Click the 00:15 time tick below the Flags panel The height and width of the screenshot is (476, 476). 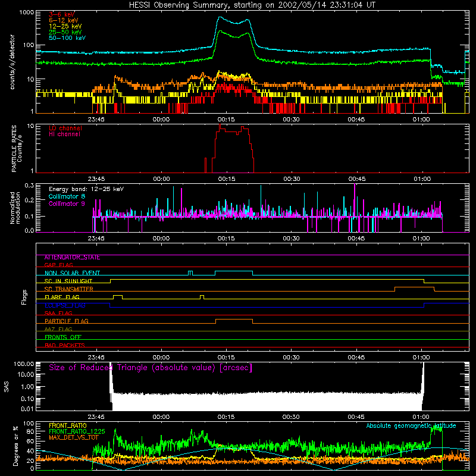point(226,358)
